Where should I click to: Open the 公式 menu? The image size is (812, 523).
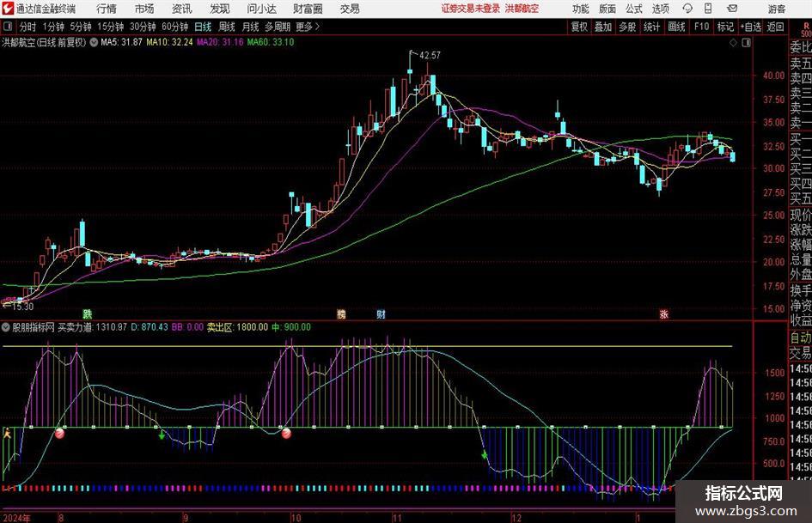(x=633, y=9)
